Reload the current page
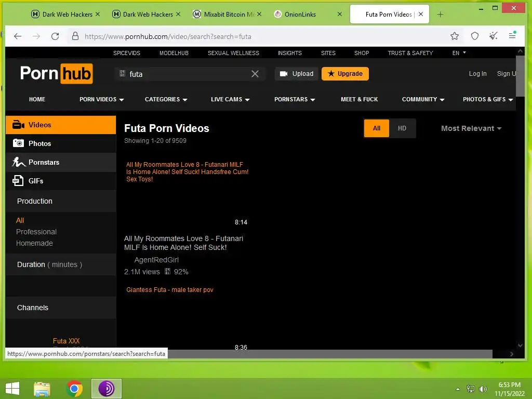532x399 pixels. pos(55,36)
